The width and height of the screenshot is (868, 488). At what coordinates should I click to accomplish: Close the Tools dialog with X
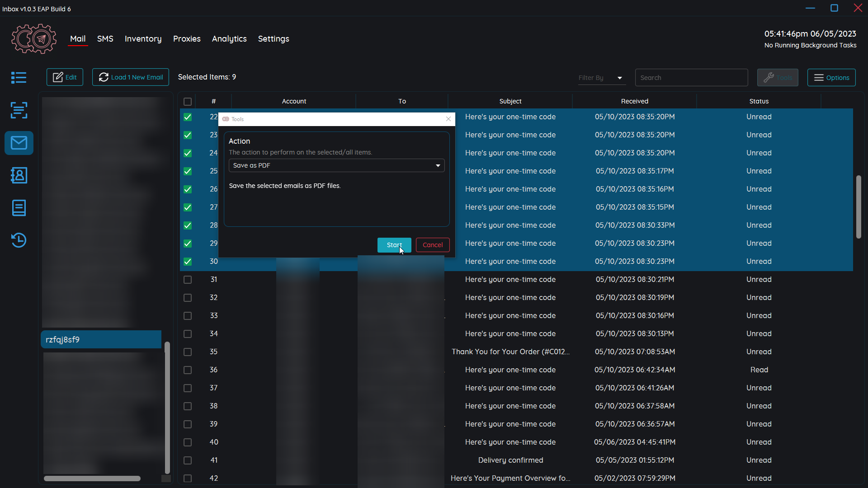click(x=448, y=119)
